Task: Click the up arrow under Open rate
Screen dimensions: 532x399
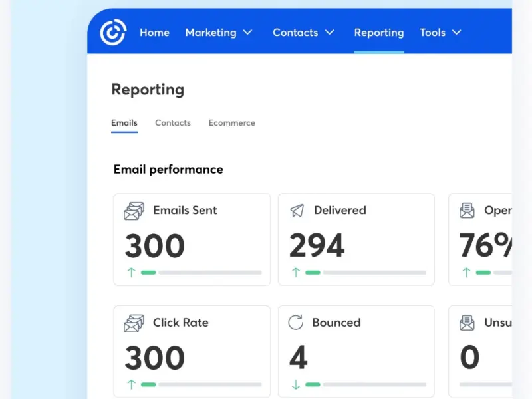Action: pos(466,273)
